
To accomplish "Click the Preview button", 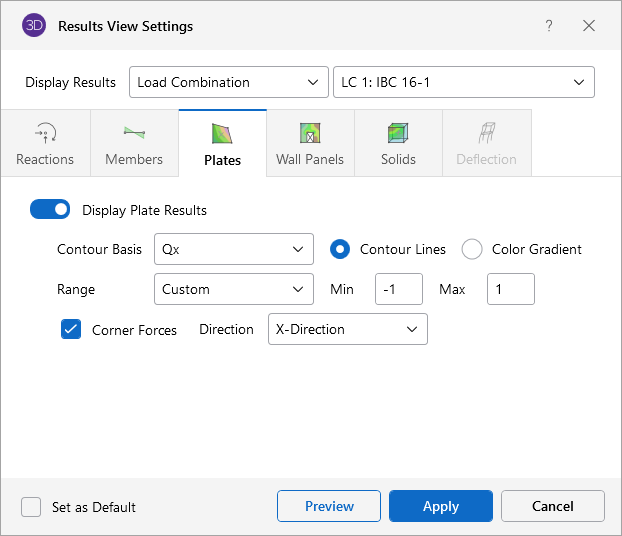I will [x=329, y=507].
